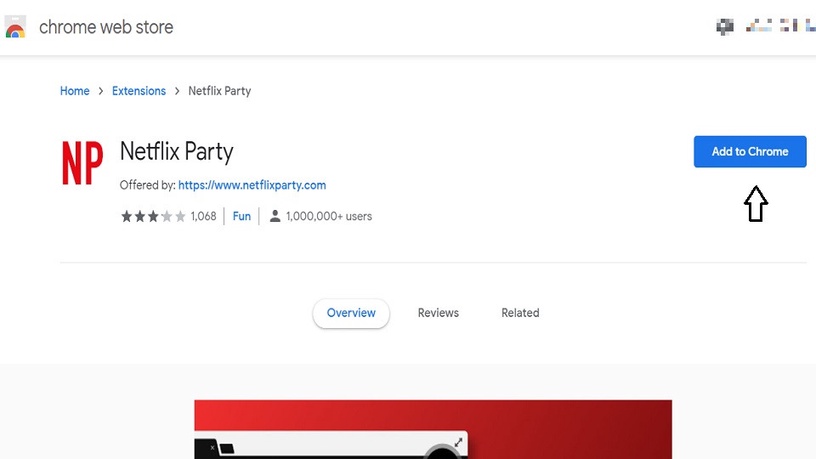Open the settings gear icon in header
This screenshot has height=459, width=816.
pyautogui.click(x=724, y=26)
